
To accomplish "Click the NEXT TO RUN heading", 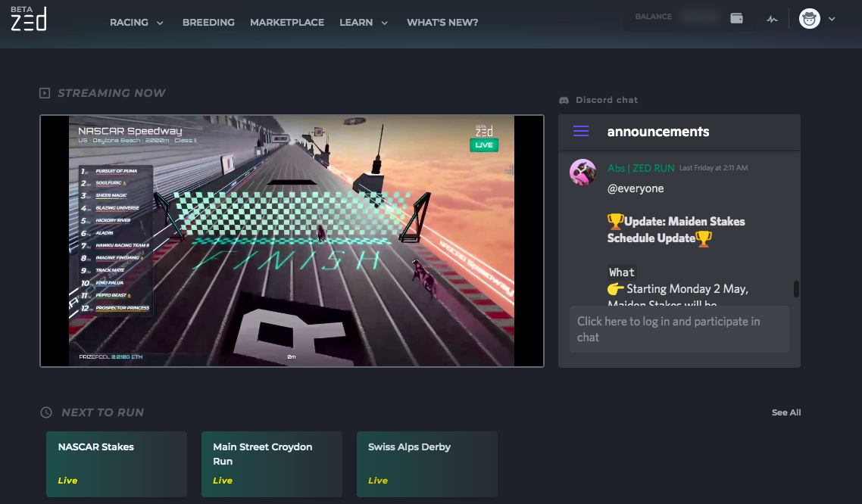I will [103, 412].
